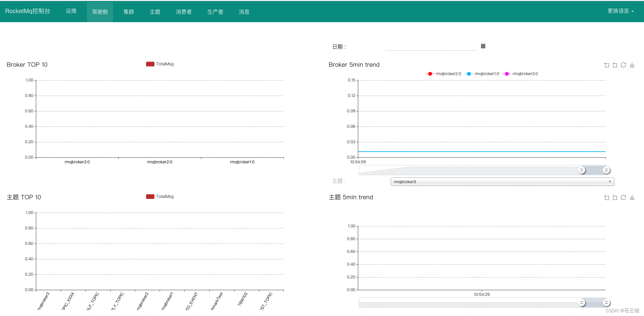Click the TBW102 topic axis label
Image resolution: width=644 pixels, height=316 pixels.
(243, 299)
